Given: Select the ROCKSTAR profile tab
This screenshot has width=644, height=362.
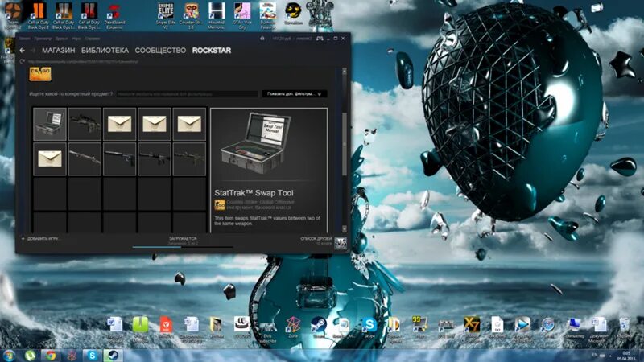Looking at the screenshot, I should pyautogui.click(x=212, y=51).
